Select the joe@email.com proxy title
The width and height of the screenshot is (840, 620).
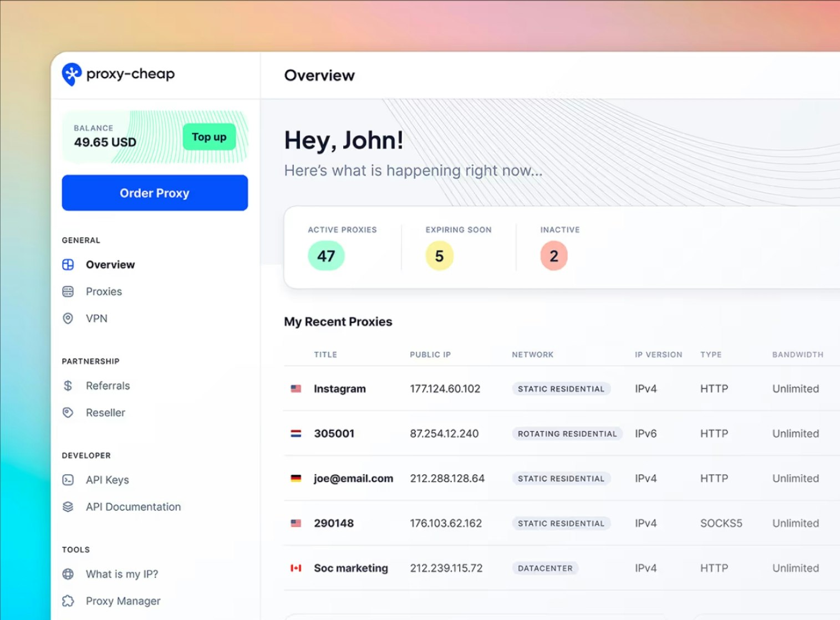353,479
